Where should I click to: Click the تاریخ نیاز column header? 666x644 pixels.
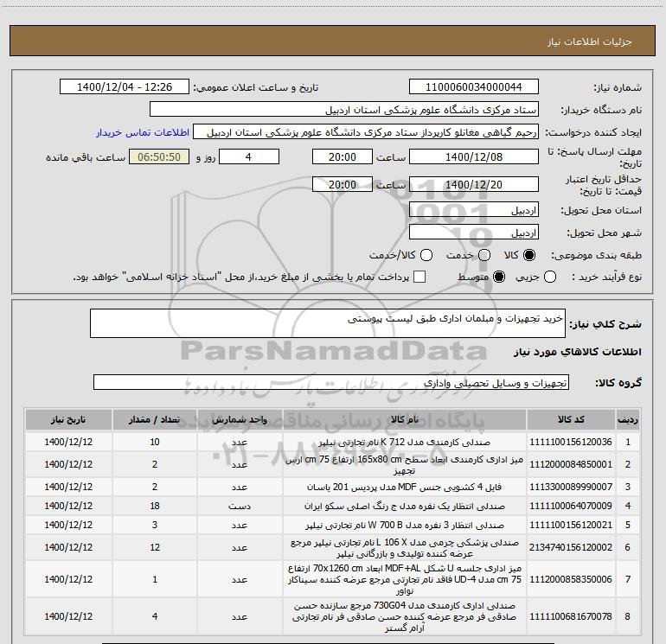pyautogui.click(x=68, y=419)
